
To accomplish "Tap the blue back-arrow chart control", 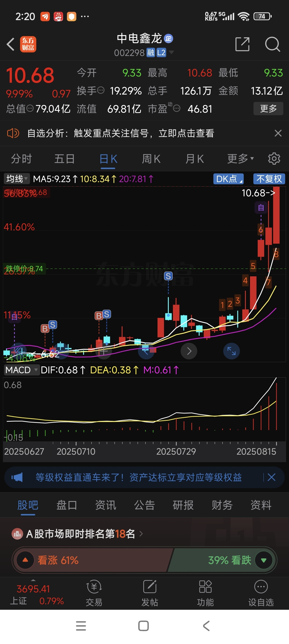I will point(146,351).
